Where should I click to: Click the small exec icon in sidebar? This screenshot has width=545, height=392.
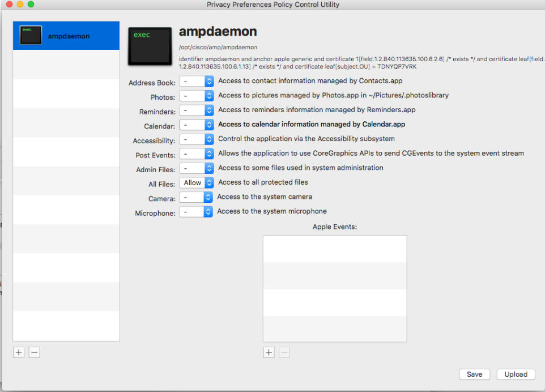31,35
